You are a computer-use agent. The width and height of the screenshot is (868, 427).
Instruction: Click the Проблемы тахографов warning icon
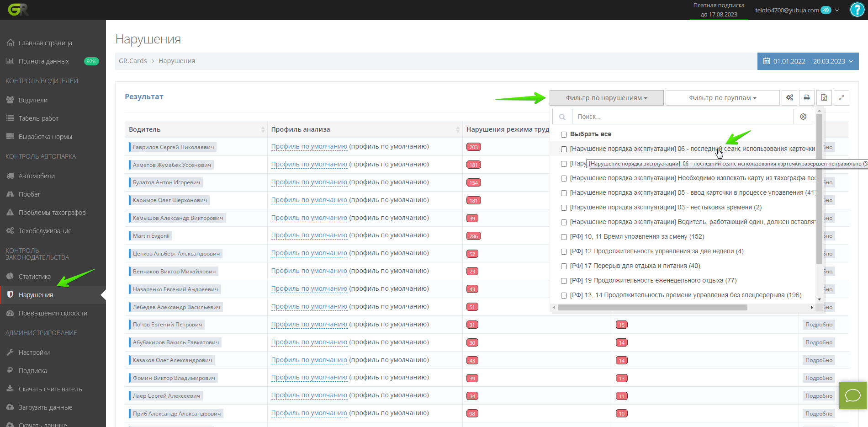[x=10, y=212]
